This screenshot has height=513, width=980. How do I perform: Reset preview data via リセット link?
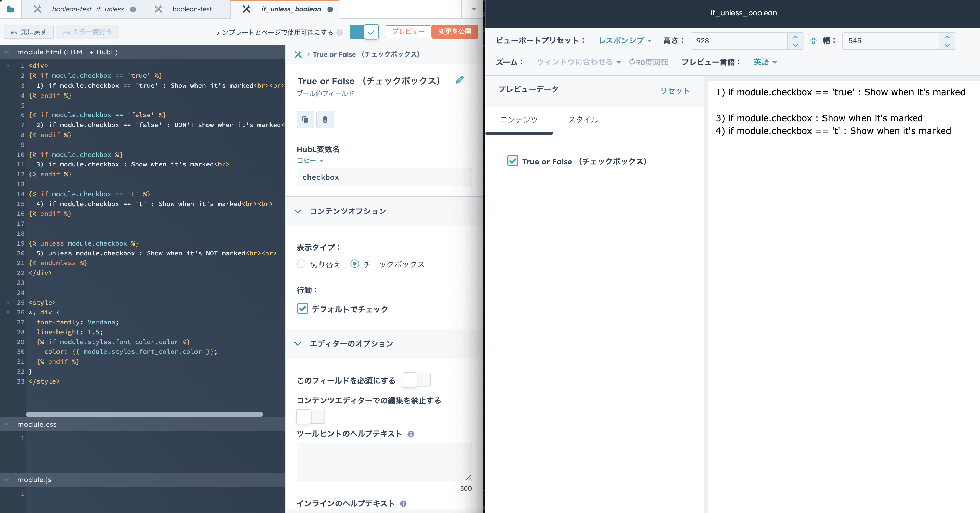675,91
